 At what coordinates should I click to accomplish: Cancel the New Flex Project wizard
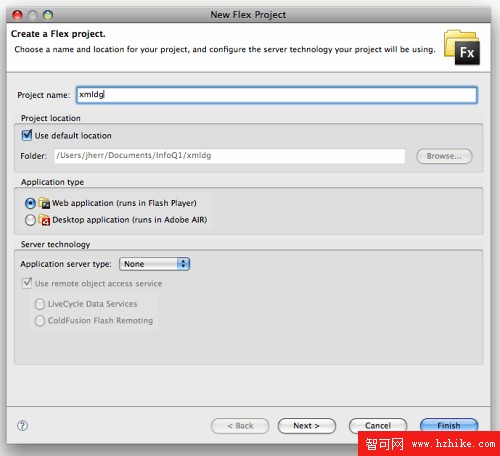(x=378, y=425)
